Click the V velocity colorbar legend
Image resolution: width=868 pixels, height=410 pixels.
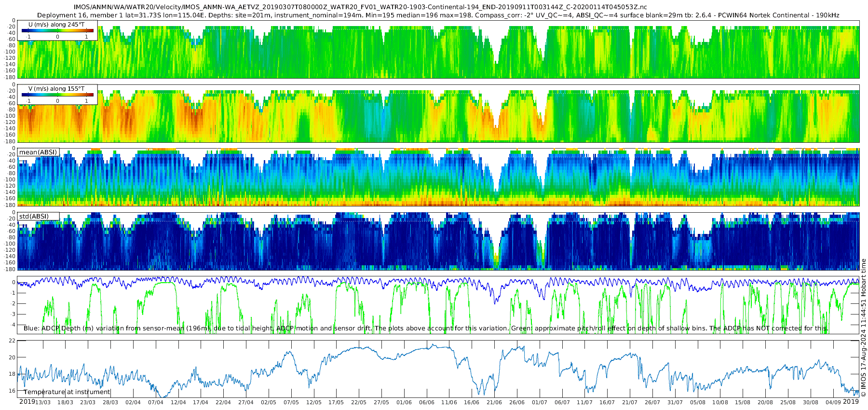coord(57,94)
